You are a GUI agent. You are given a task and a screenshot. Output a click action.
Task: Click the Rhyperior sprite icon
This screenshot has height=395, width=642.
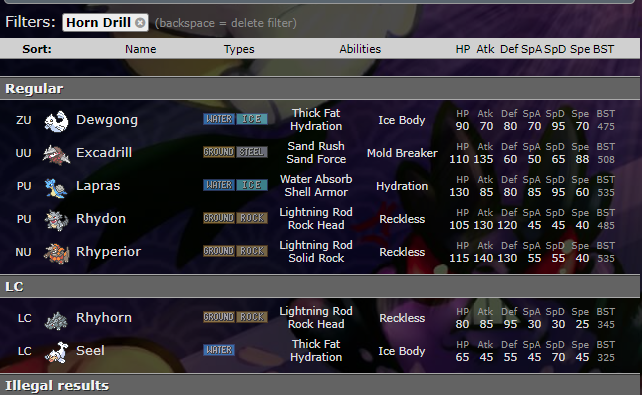tap(56, 253)
